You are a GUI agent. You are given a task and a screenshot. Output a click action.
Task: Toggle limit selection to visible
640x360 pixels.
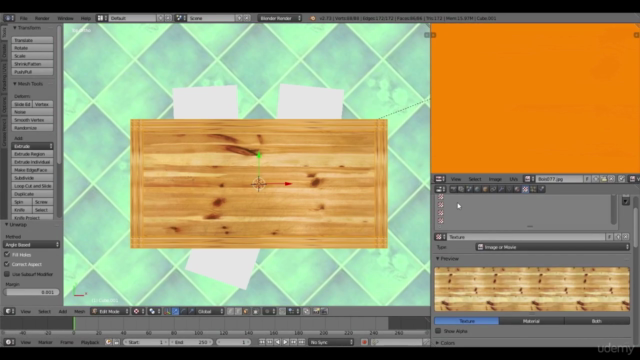256,311
